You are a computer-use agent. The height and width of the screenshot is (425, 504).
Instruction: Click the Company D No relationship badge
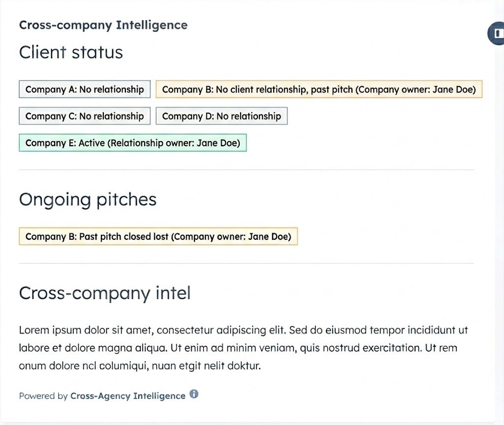[221, 116]
